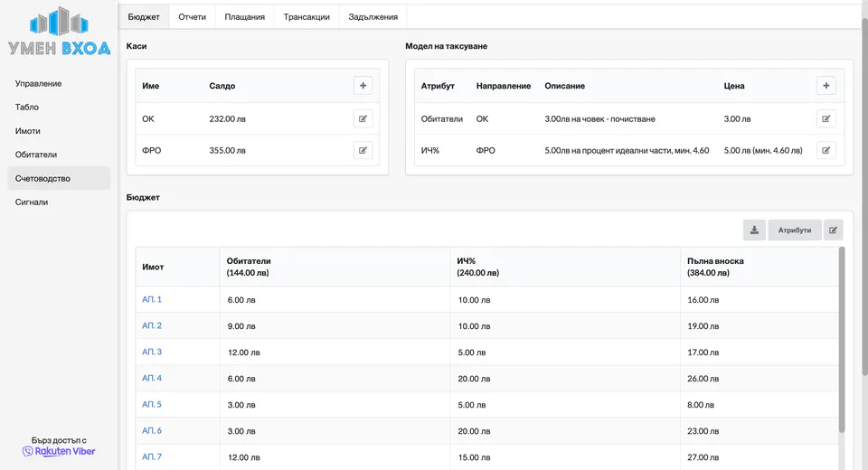Add new taxation model with plus icon

click(x=826, y=86)
